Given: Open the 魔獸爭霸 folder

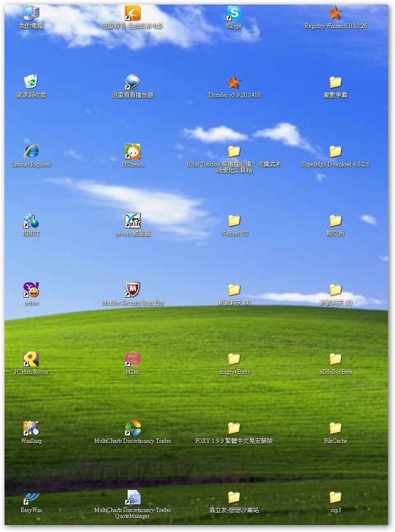Looking at the screenshot, I should click(x=335, y=83).
